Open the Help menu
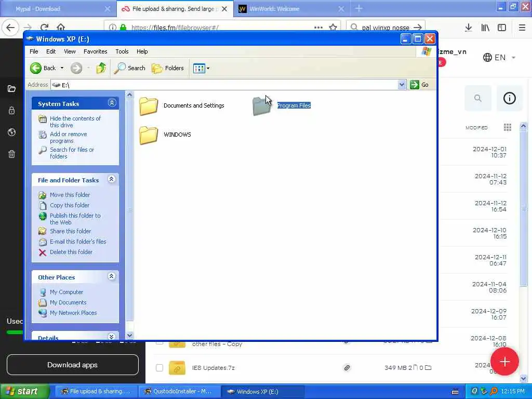This screenshot has width=532, height=399. pos(142,51)
